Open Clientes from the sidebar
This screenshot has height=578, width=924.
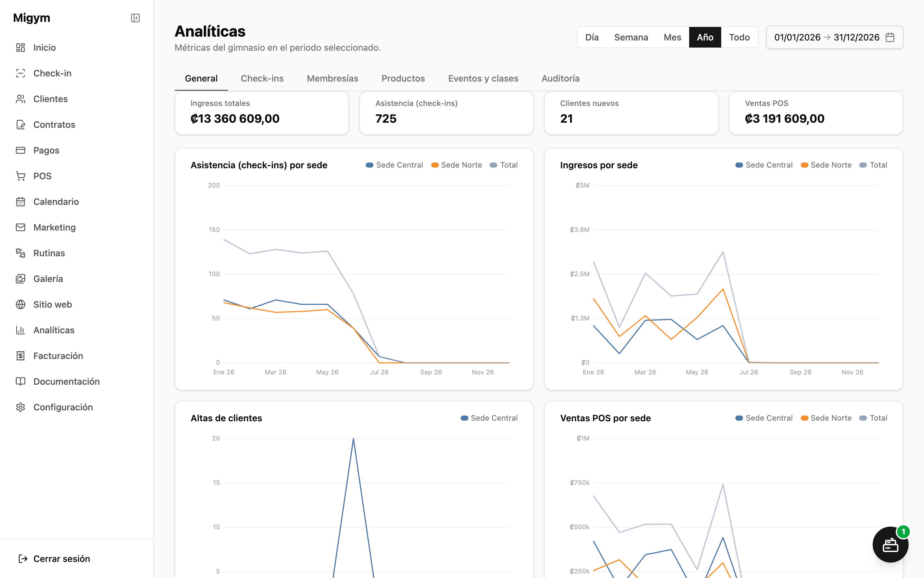coord(76,99)
